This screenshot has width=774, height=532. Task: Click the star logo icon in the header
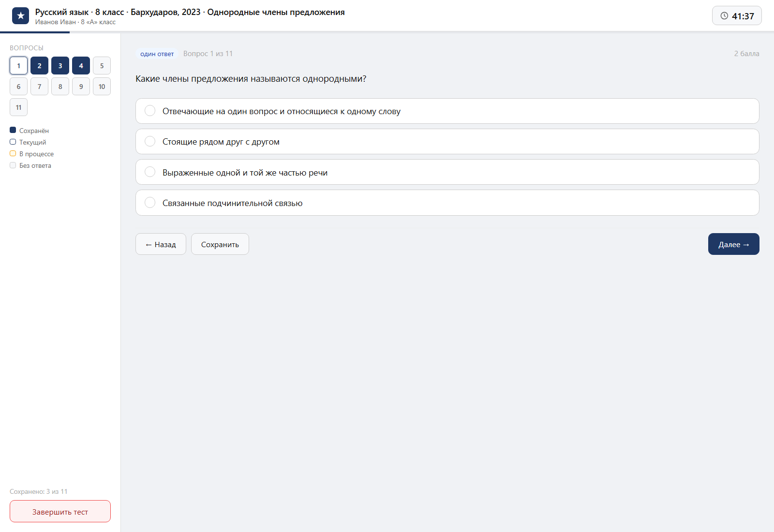(20, 16)
